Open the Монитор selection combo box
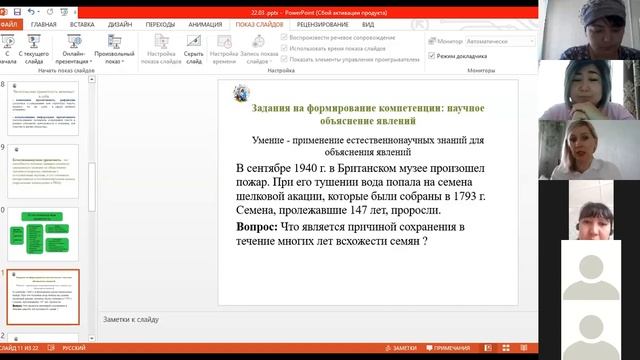The width and height of the screenshot is (640, 360). (x=500, y=41)
